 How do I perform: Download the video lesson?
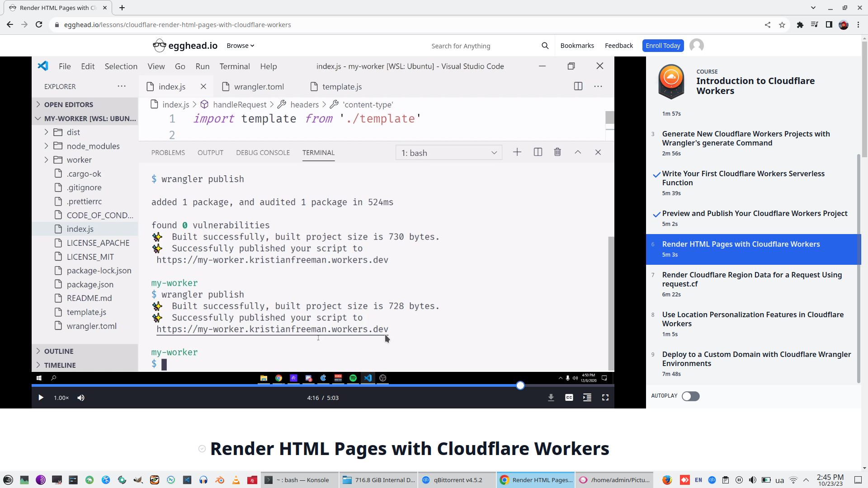click(551, 398)
